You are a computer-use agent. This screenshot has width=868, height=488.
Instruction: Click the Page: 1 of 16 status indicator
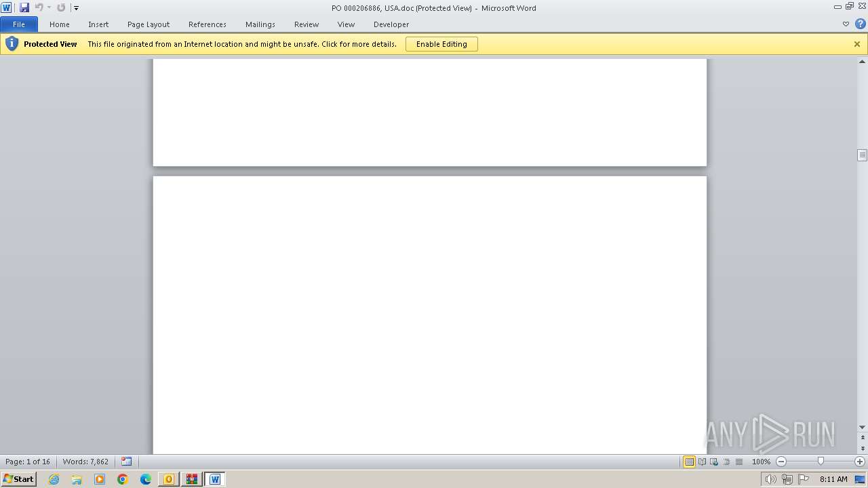click(x=28, y=462)
